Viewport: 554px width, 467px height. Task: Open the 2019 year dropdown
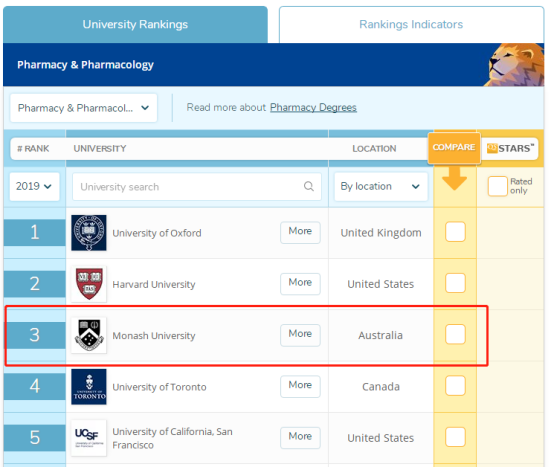[34, 187]
